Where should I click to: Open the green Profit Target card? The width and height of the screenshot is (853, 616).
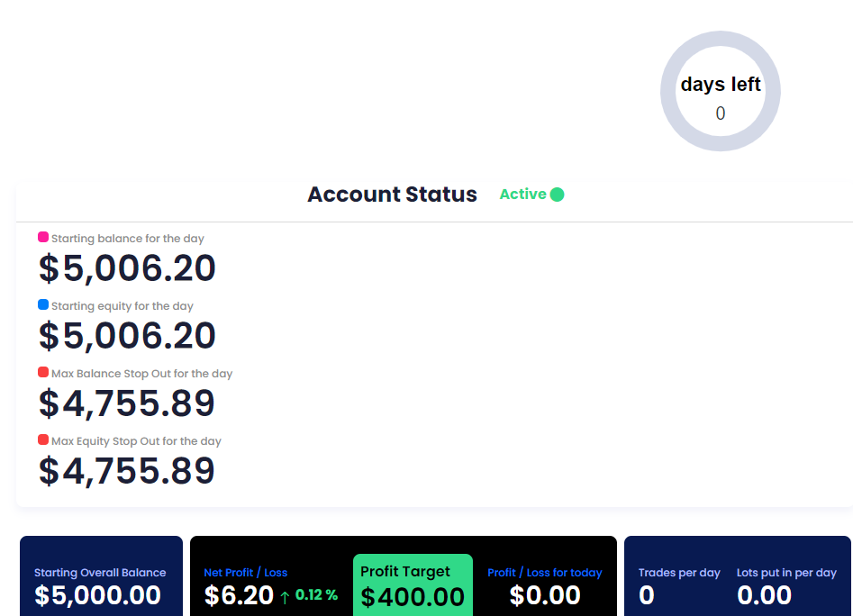[413, 584]
